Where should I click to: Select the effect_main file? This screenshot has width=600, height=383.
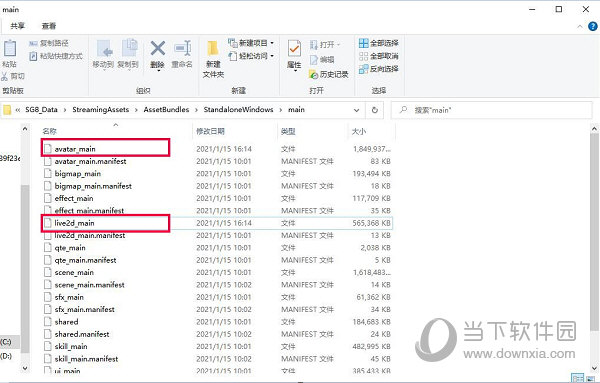click(x=74, y=199)
